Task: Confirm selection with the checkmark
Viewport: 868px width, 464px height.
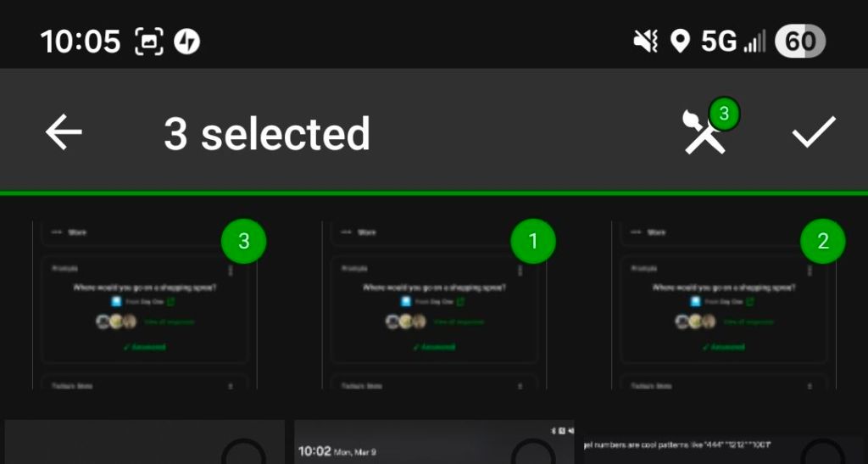Action: coord(813,132)
